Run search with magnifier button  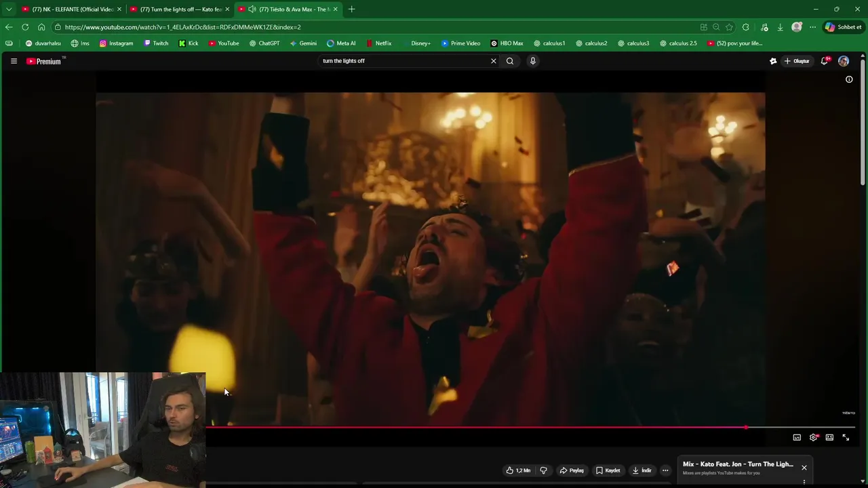point(510,61)
